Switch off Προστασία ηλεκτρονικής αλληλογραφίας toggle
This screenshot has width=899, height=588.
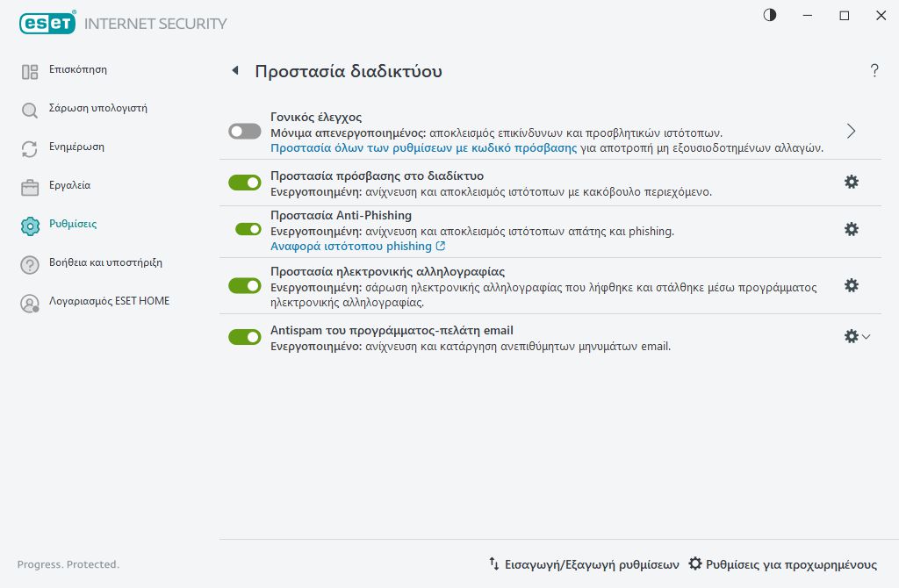click(x=245, y=285)
